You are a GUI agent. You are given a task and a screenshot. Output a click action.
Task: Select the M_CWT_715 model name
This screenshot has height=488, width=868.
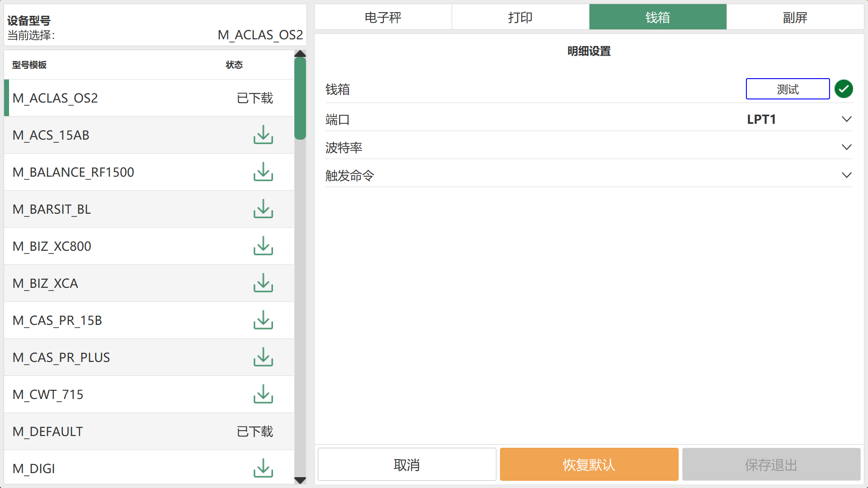48,394
